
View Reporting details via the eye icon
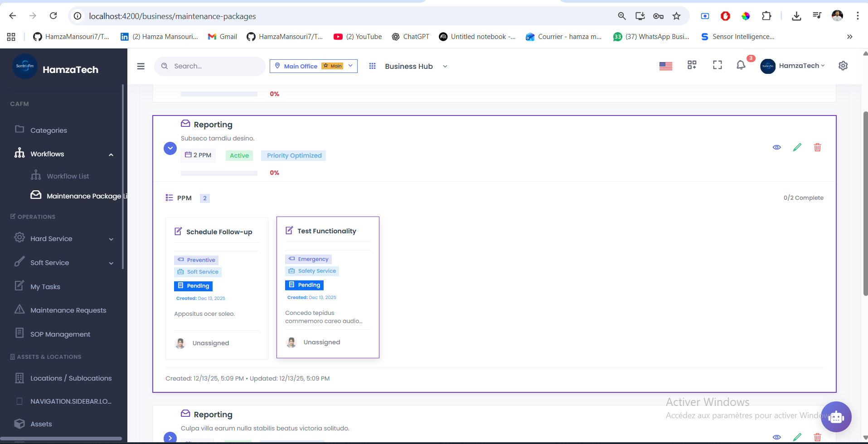click(x=776, y=147)
